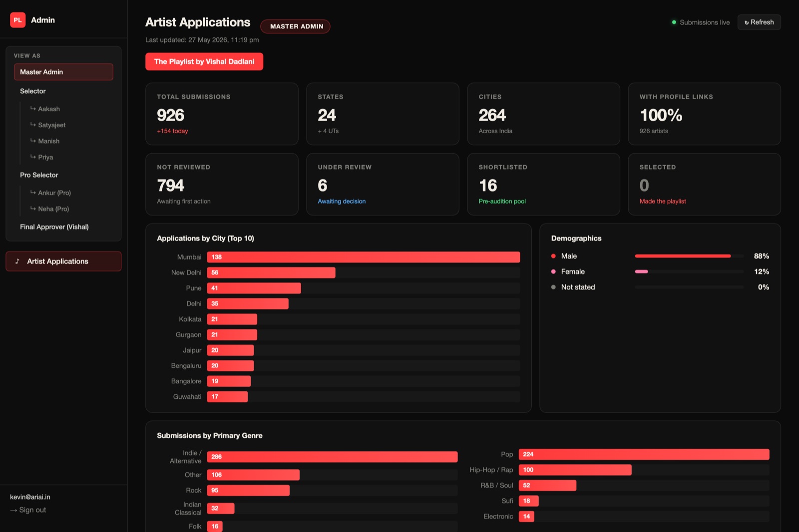Screen dimensions: 799x532
Task: Click the Gurgaon bar showing 21
Action: [232, 334]
